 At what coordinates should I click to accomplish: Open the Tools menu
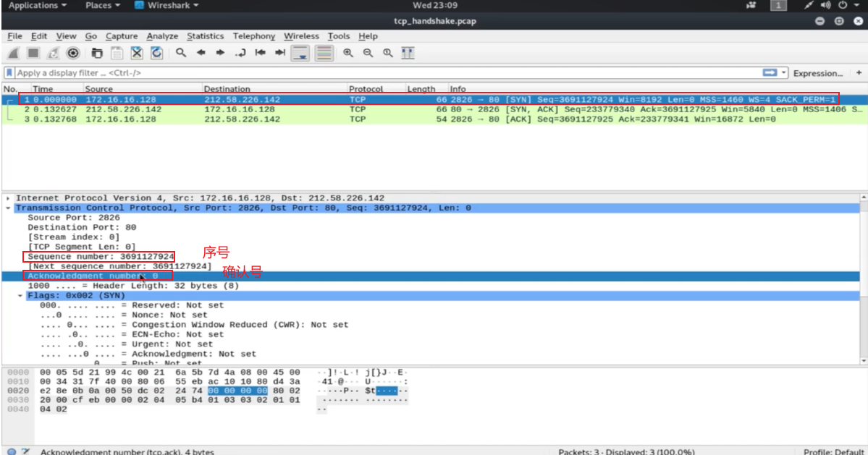pyautogui.click(x=339, y=36)
